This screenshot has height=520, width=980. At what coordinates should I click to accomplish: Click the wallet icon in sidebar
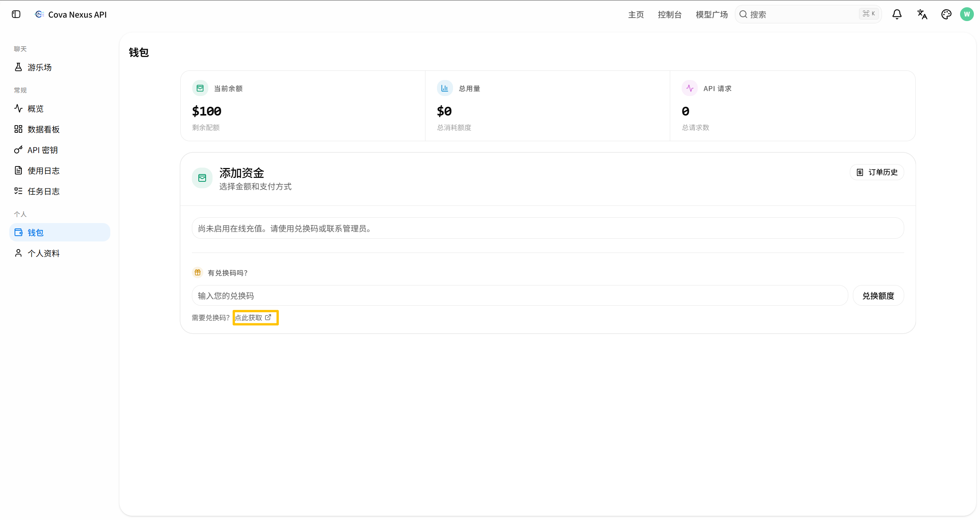pos(18,232)
